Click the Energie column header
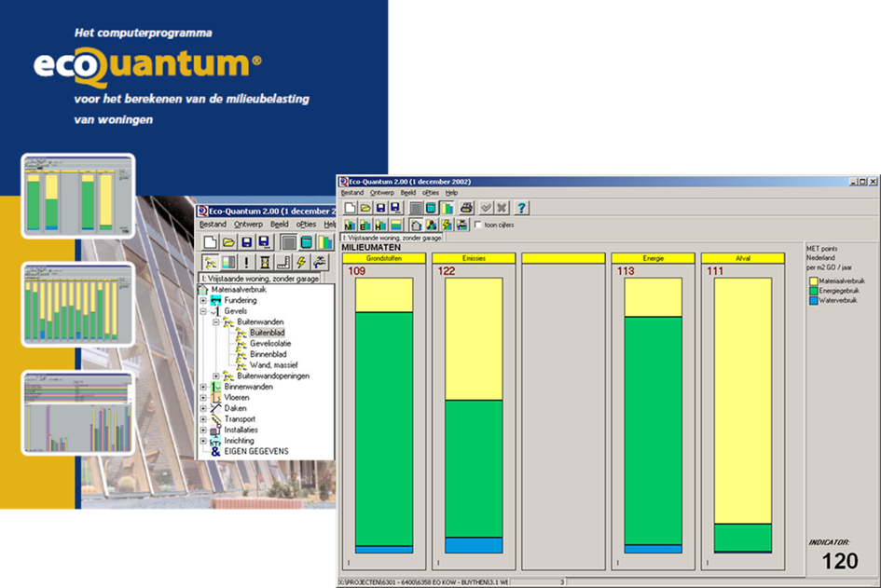 (654, 258)
